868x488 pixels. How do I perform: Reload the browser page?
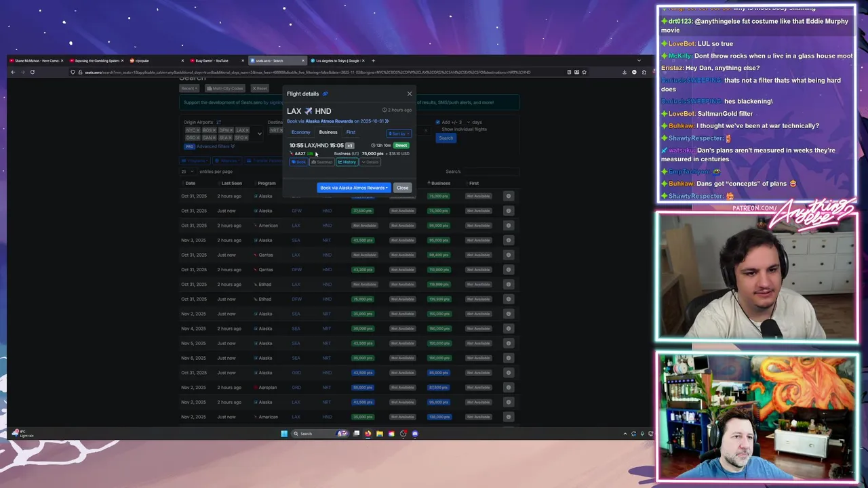(x=32, y=72)
